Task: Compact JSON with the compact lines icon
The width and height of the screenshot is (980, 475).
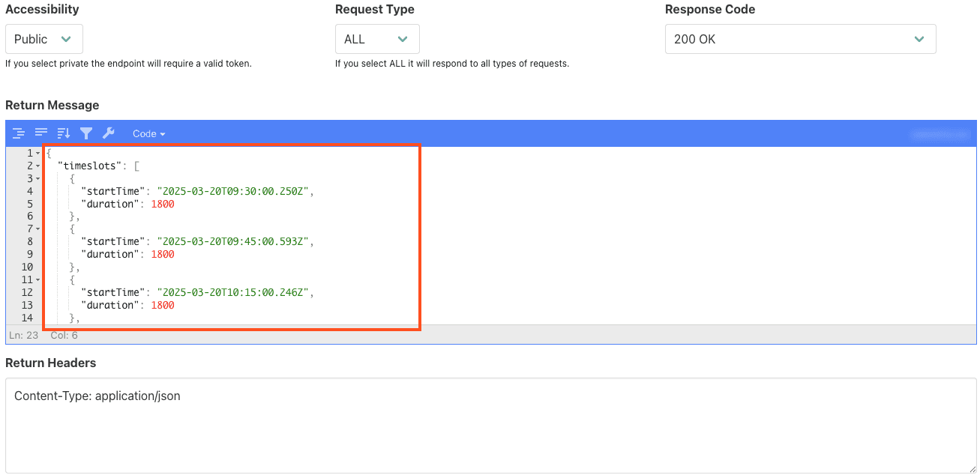Action: pos(40,133)
